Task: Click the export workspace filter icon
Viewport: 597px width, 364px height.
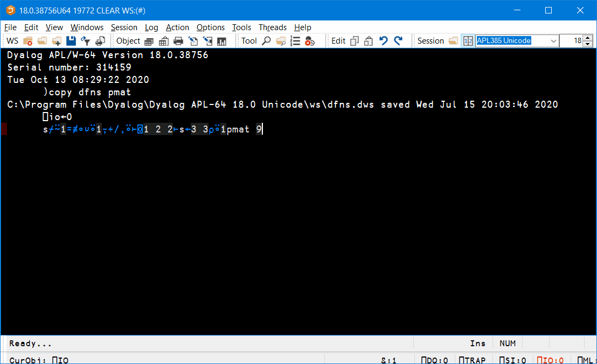Action: point(85,41)
